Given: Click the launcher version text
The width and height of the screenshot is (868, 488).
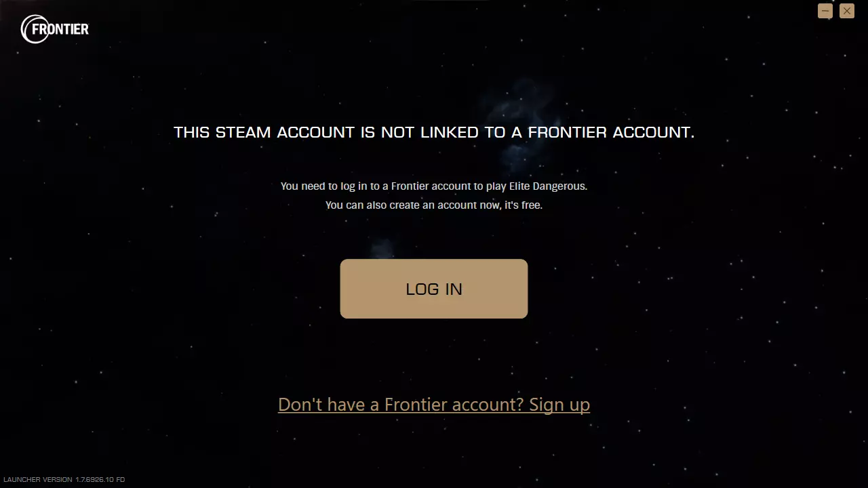Looking at the screenshot, I should click(x=64, y=480).
